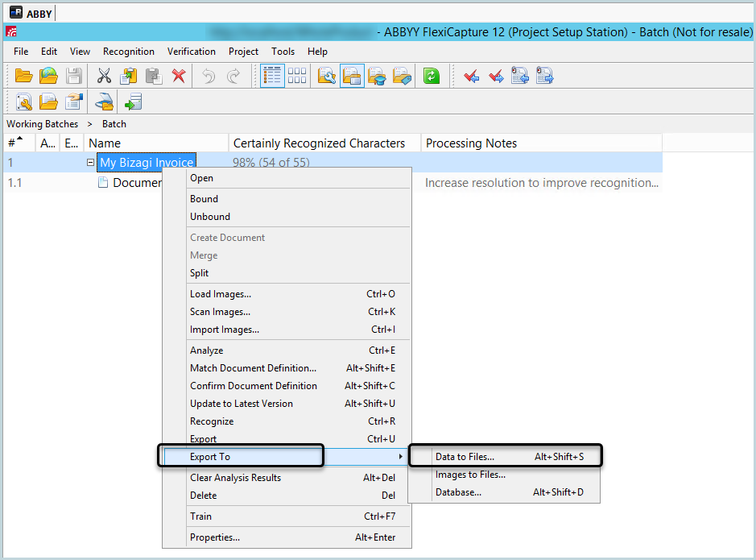Click the scanner icon

[x=104, y=102]
